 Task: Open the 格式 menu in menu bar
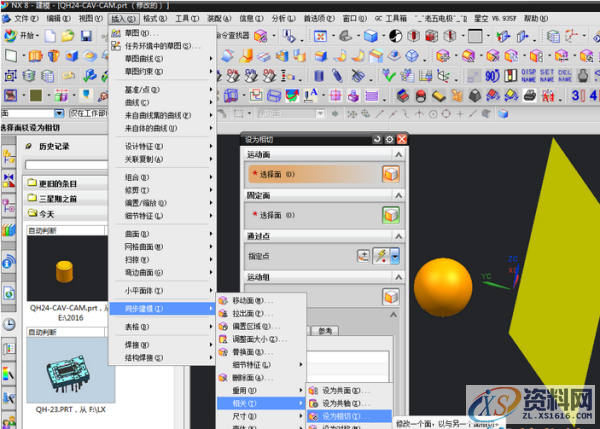click(x=154, y=18)
